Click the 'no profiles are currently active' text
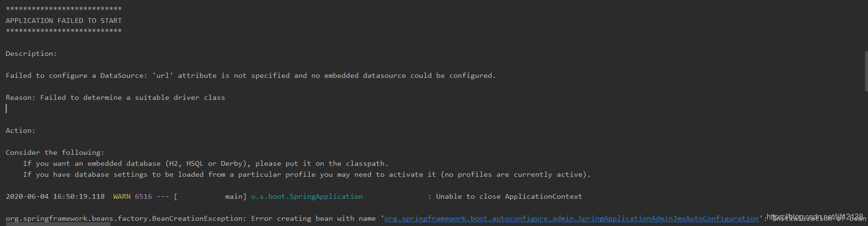The image size is (868, 226). tap(515, 174)
